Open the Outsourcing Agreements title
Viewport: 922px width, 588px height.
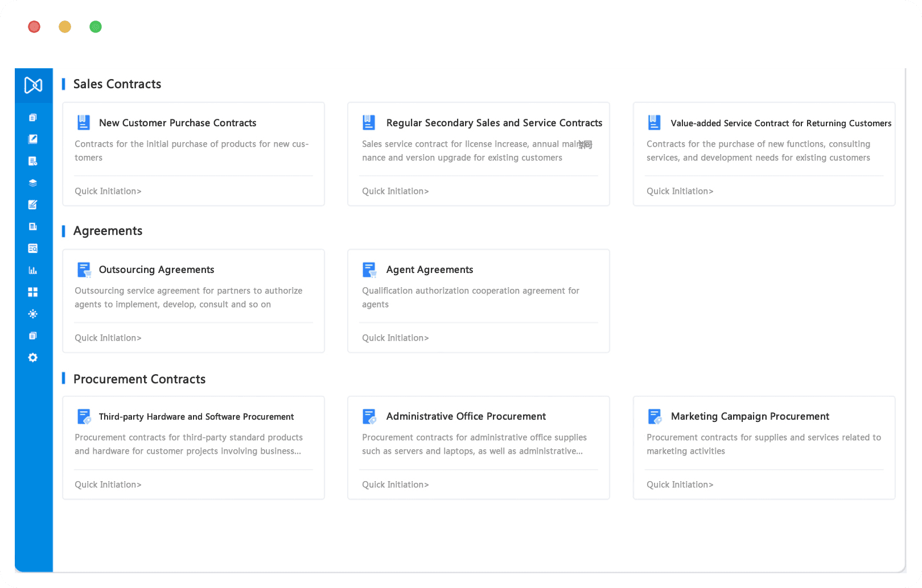[157, 270]
